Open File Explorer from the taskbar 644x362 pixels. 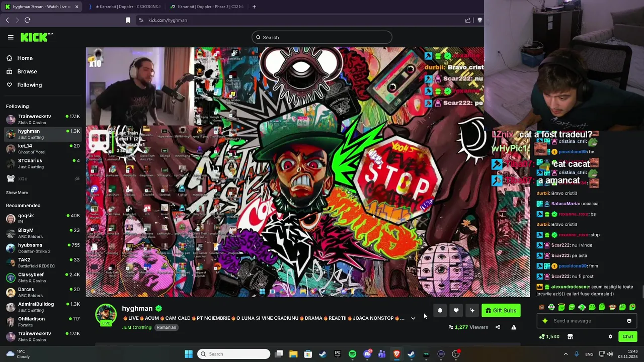(x=293, y=354)
